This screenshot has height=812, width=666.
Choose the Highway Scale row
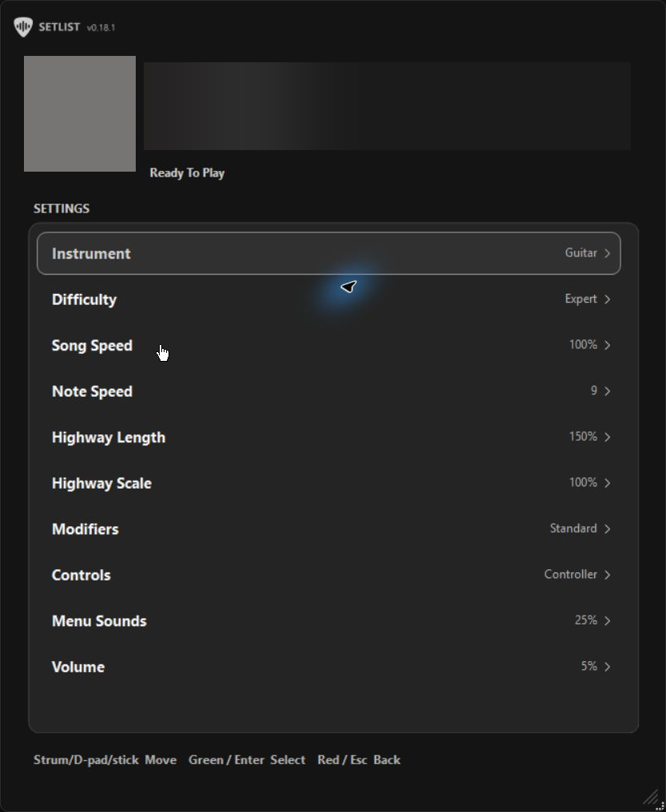click(329, 482)
